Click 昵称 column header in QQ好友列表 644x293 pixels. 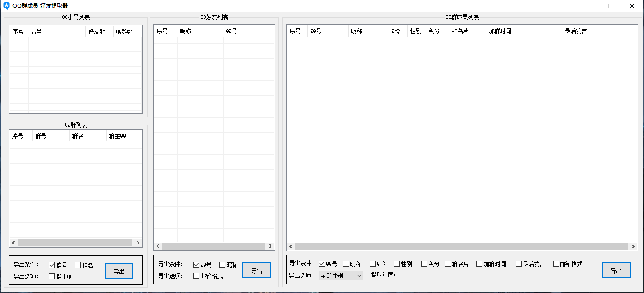point(200,31)
